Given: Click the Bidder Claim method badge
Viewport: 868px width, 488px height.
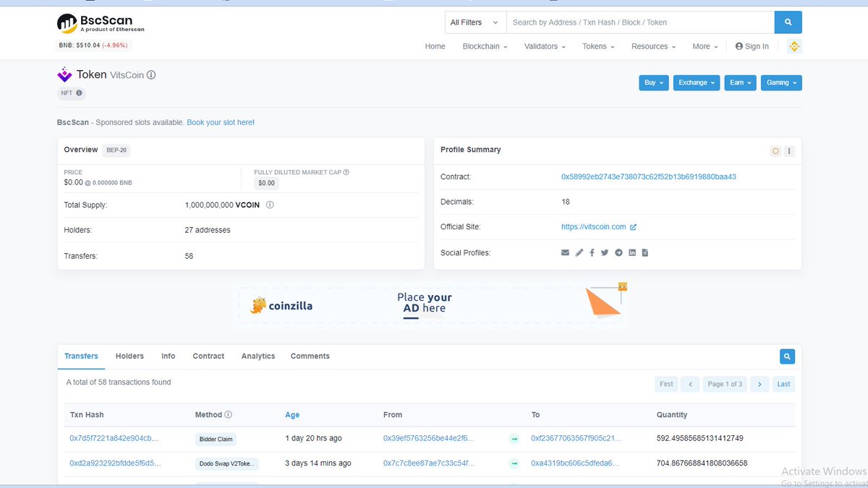Looking at the screenshot, I should click(x=216, y=439).
